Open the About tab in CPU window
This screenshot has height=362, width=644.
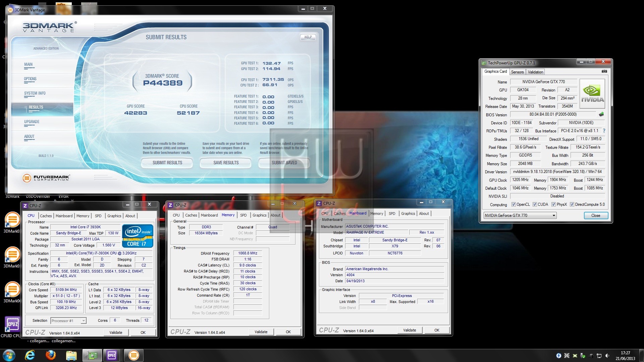point(130,216)
